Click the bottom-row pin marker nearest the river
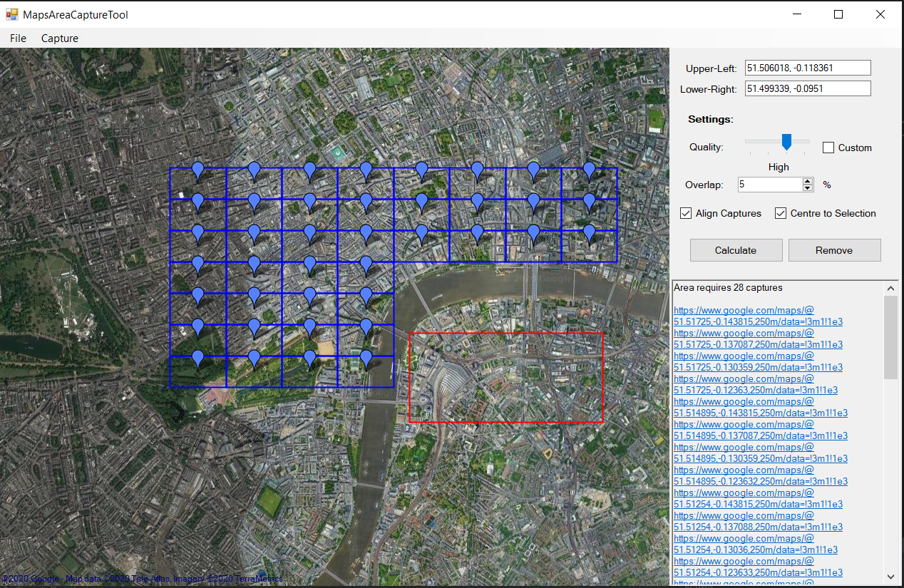Viewport: 904px width, 588px height. 366,359
